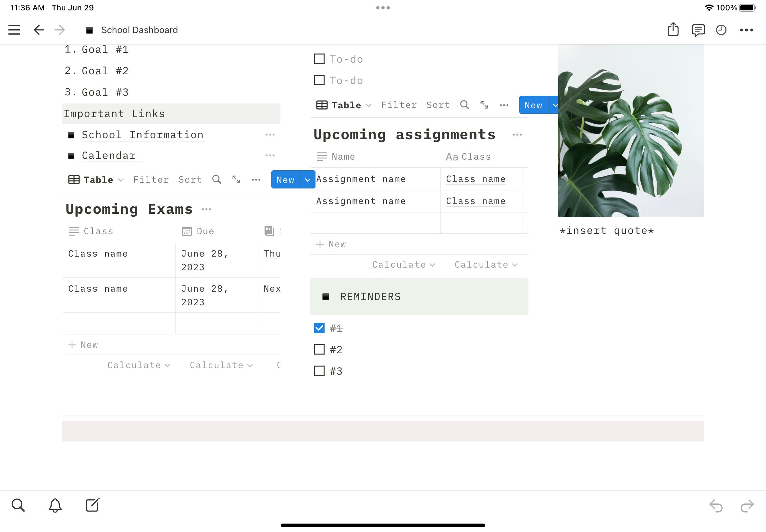Click Sort in the exams table toolbar
Image resolution: width=766 pixels, height=532 pixels.
(190, 179)
